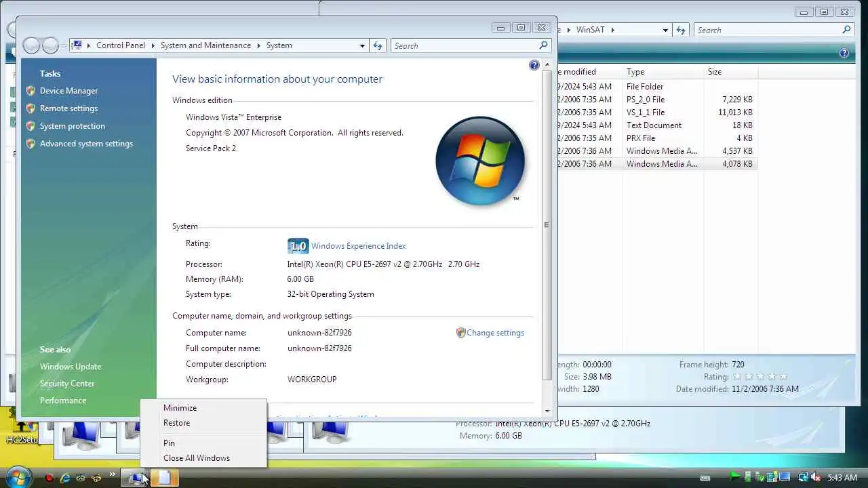Click the Forward arrow in System window
This screenshot has height=488, width=868.
(50, 45)
